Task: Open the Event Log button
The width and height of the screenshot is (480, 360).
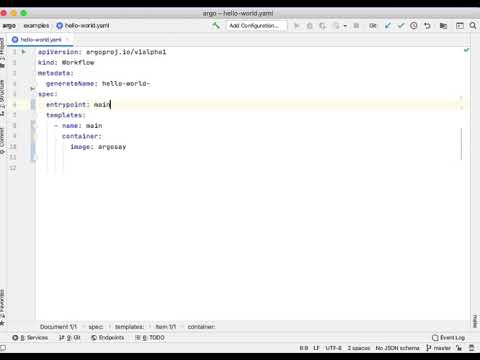Action: [448, 338]
